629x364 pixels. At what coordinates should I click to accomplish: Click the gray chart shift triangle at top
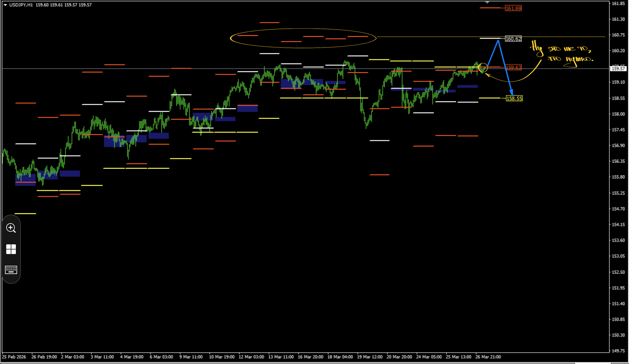point(487,3)
